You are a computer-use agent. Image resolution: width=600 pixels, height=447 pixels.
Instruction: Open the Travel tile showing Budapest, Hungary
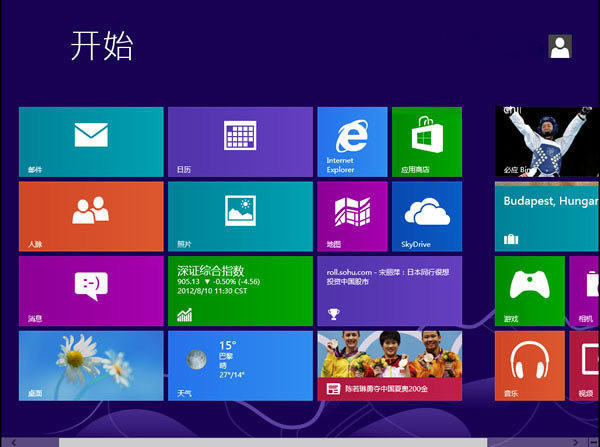[x=547, y=217]
